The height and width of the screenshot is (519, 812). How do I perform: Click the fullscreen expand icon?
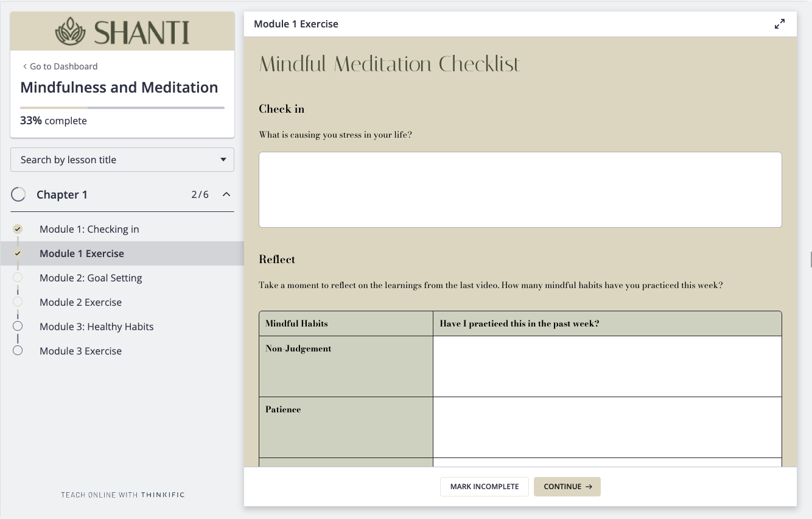[x=779, y=24]
